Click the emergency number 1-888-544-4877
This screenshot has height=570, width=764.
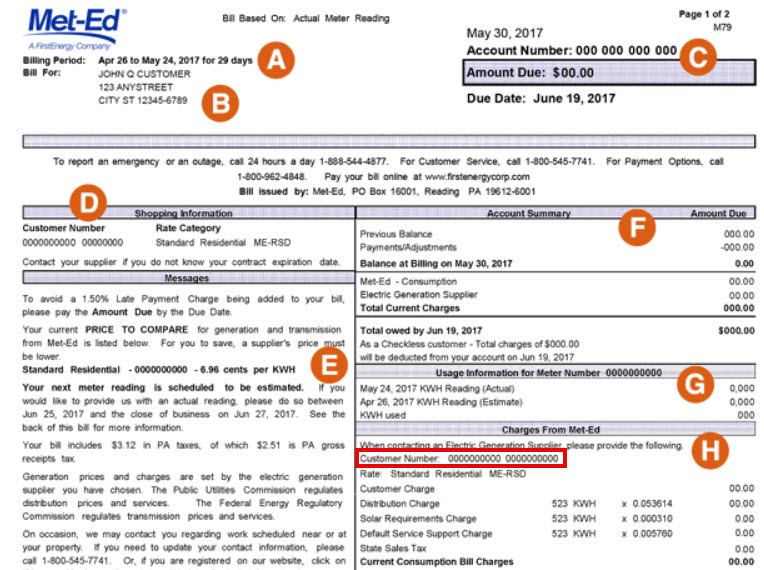353,161
